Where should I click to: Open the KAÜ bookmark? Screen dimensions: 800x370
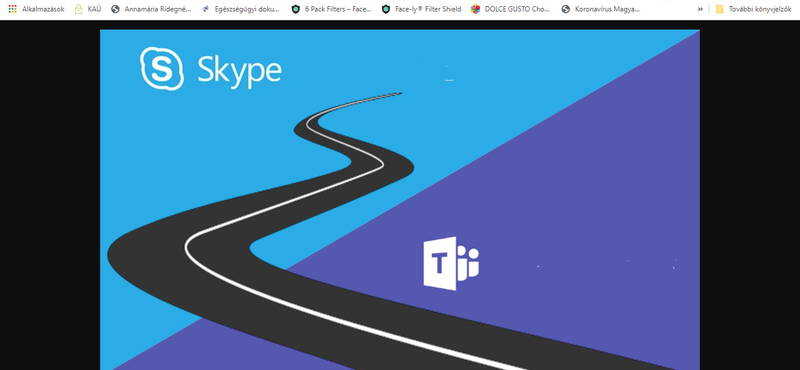tap(88, 9)
